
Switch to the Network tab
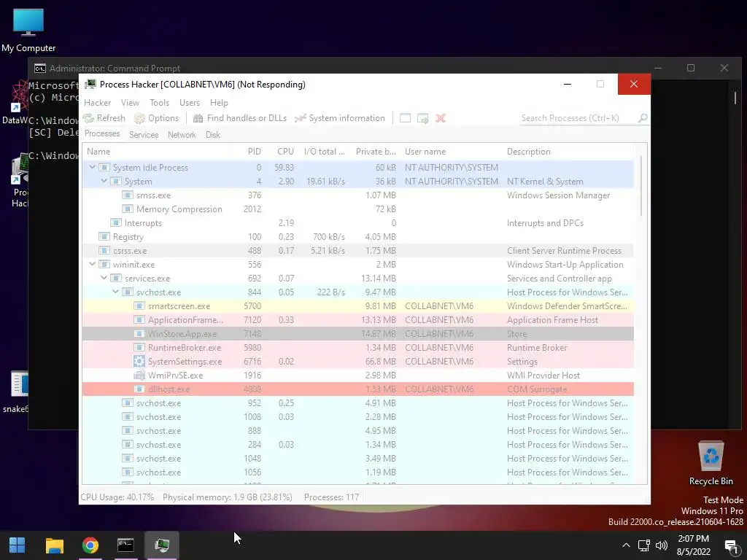coord(182,135)
